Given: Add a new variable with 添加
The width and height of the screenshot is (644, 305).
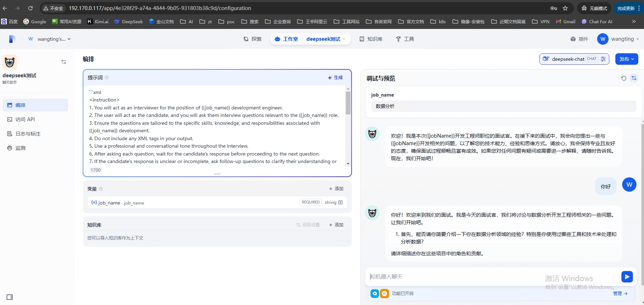Looking at the screenshot, I should [336, 189].
